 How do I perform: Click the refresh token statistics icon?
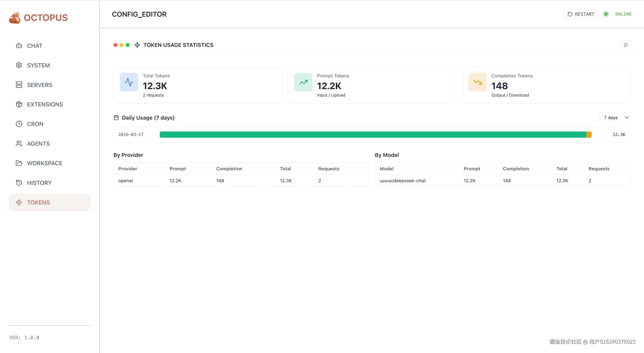click(x=625, y=45)
